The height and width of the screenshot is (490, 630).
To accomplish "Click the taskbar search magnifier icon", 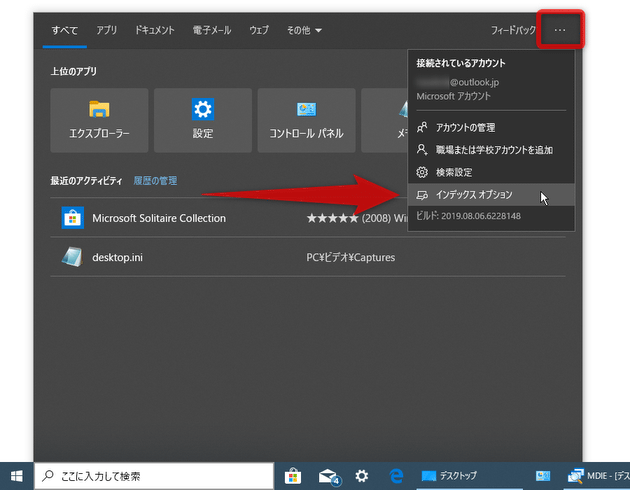I will click(x=48, y=476).
